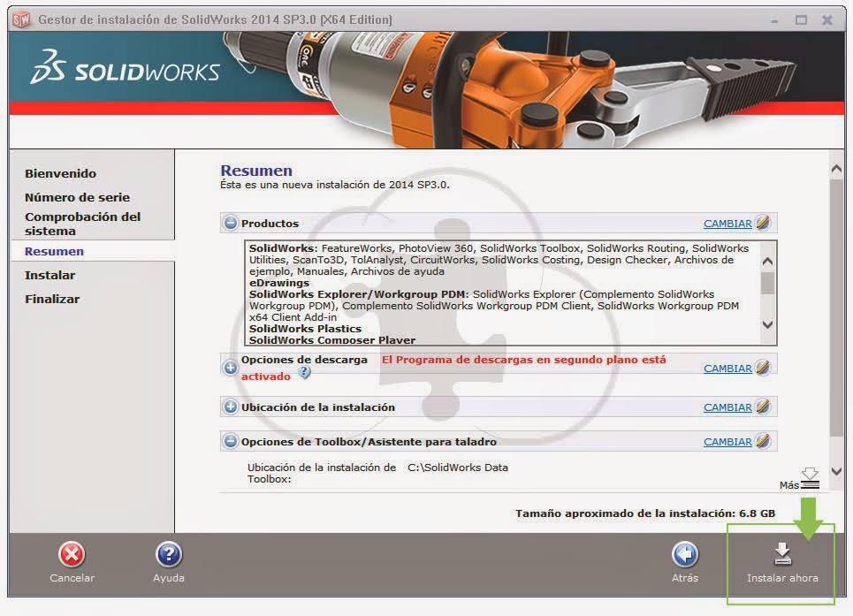Screen dimensions: 853x616
Task: Go back with the Atrás arrow icon
Action: tap(685, 555)
